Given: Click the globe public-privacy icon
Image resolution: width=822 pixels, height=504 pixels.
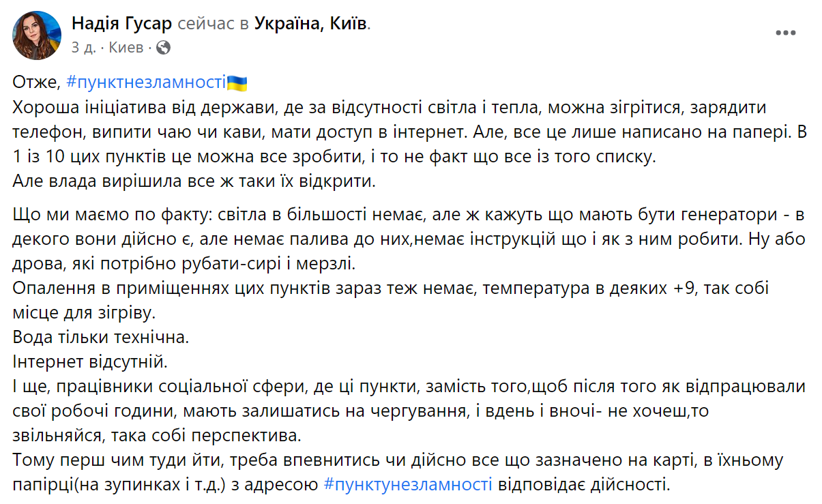Looking at the screenshot, I should 163,48.
